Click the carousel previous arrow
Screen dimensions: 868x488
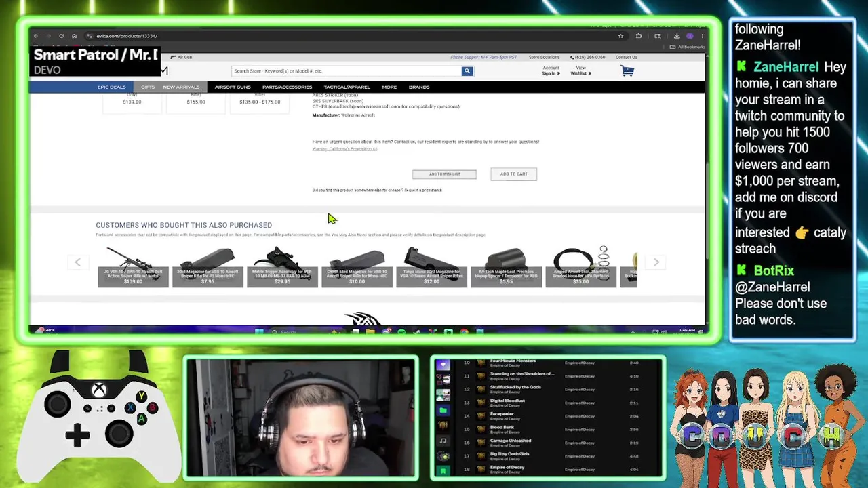[x=77, y=262]
